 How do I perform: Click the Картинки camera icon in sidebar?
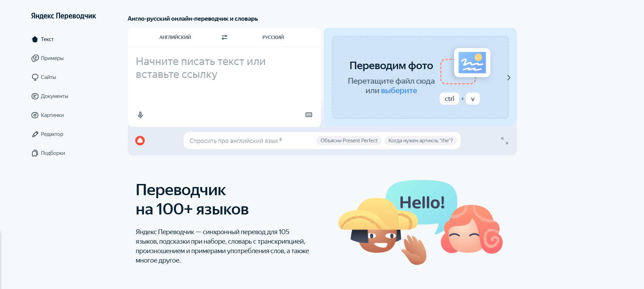(35, 115)
